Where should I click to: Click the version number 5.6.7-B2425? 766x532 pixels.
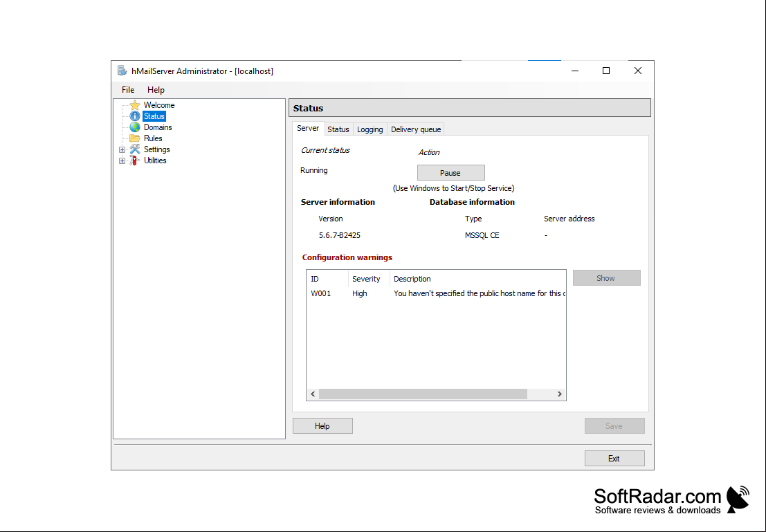pos(340,235)
